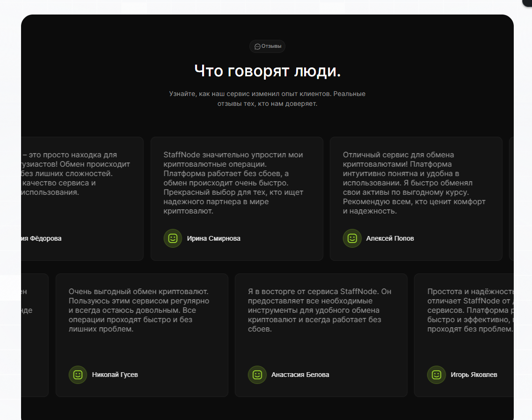This screenshot has width=532, height=420.
Task: Click the name Анастасия Белова
Action: 300,375
